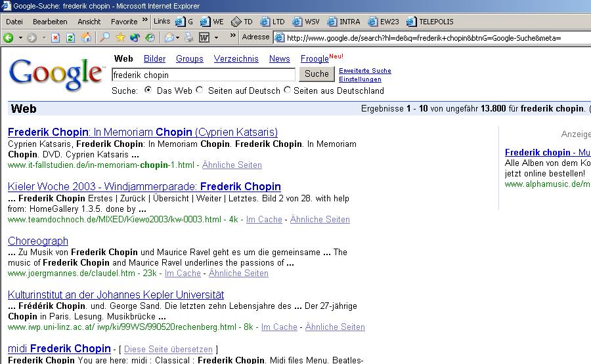Select 'Seiten auf Deutsch' radio option

point(200,91)
